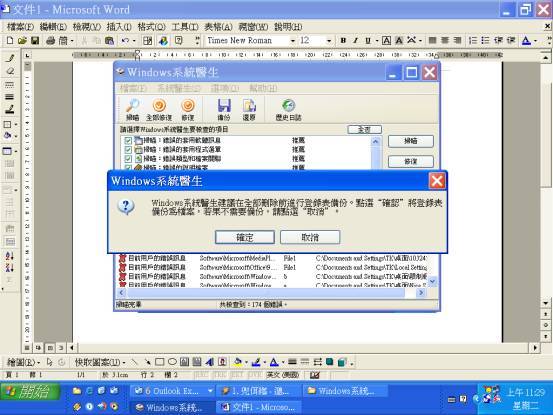The image size is (553, 415).
Task: Toggle the second 掃瞄 checklist item checkbox
Action: [128, 149]
